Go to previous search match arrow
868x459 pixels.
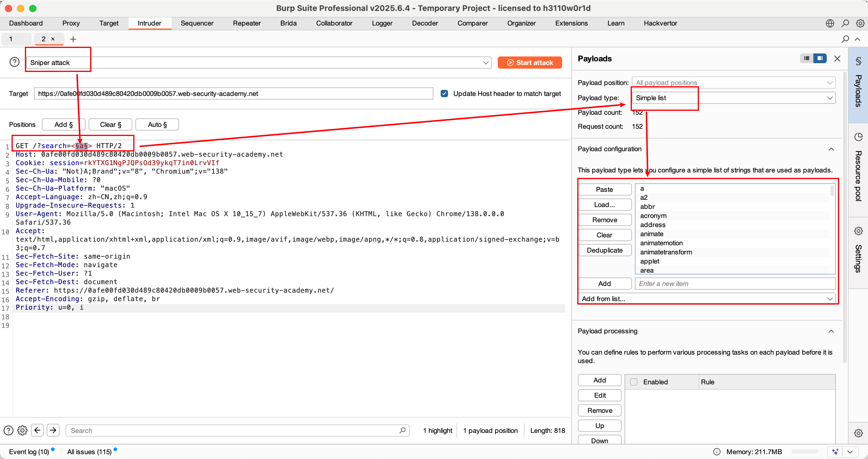[37, 430]
